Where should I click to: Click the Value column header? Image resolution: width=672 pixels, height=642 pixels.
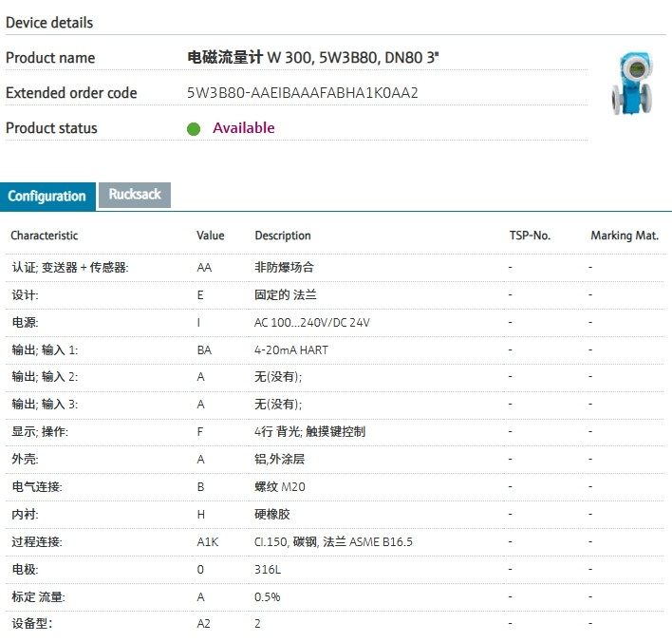click(210, 236)
